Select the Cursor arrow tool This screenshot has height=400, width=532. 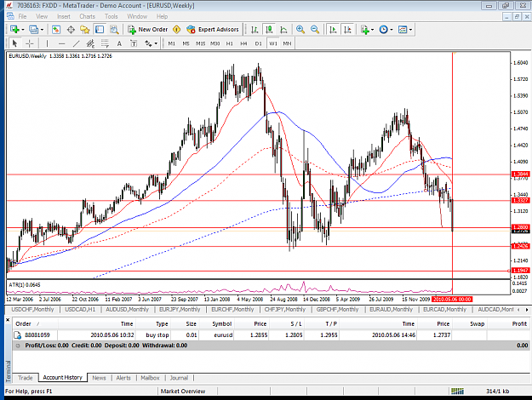pos(14,43)
